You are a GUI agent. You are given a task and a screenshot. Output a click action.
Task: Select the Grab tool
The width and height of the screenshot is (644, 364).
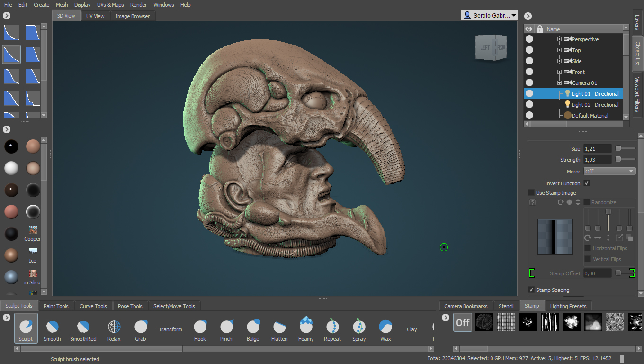pos(140,328)
